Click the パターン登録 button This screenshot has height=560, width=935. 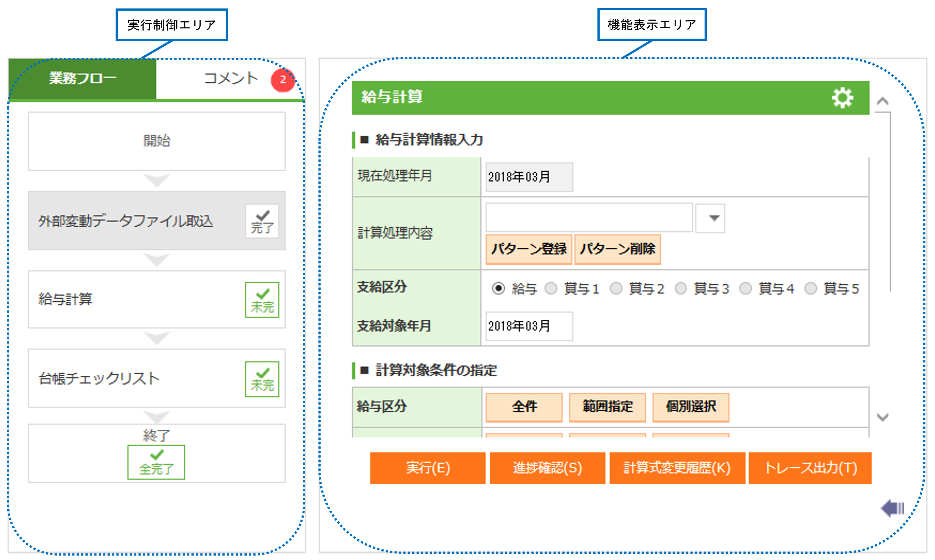(529, 249)
